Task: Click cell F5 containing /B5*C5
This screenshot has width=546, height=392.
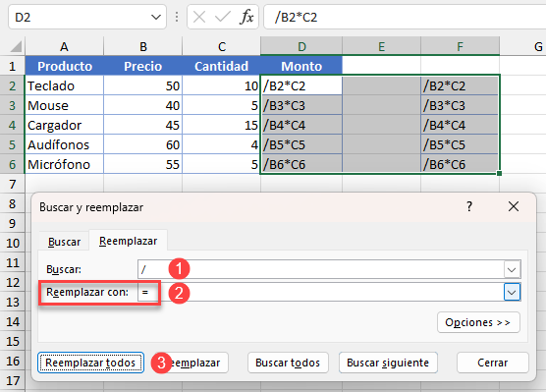Action: point(460,144)
